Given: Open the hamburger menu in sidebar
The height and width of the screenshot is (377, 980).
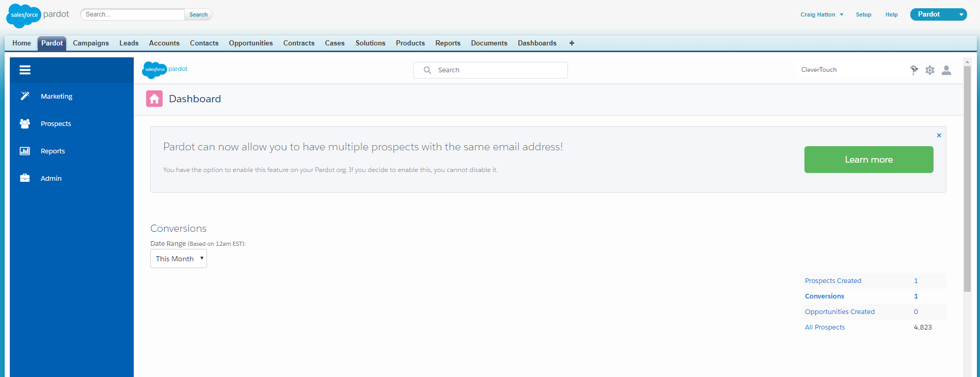Looking at the screenshot, I should (25, 70).
